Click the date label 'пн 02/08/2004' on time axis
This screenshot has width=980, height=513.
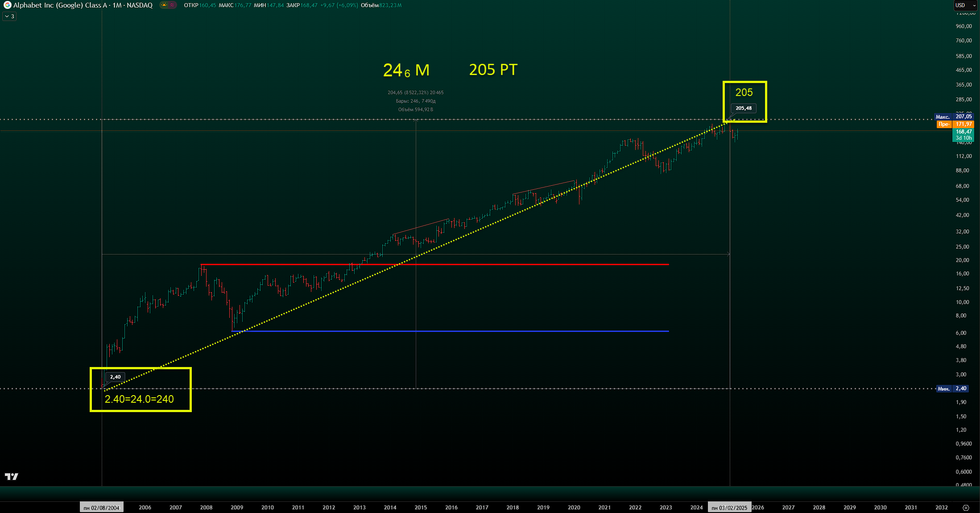coord(102,508)
